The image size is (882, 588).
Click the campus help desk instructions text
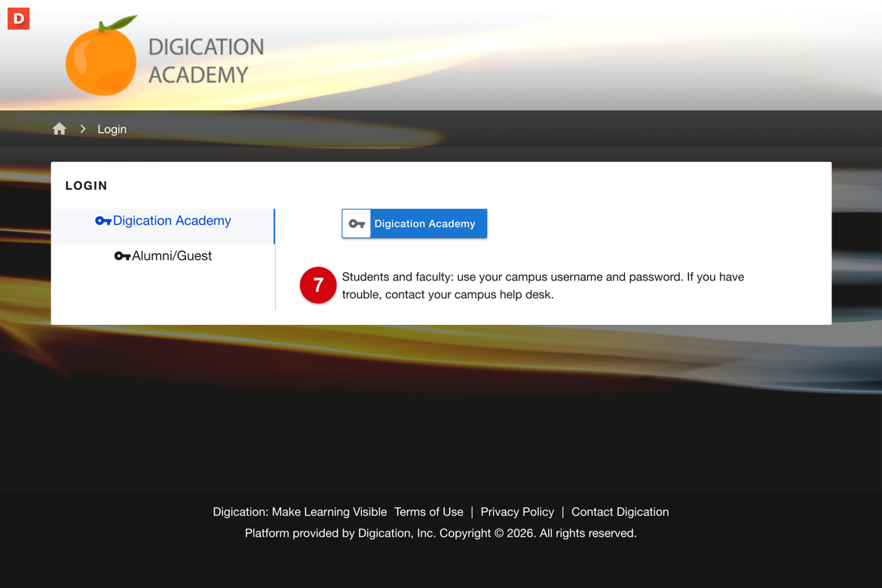point(543,286)
